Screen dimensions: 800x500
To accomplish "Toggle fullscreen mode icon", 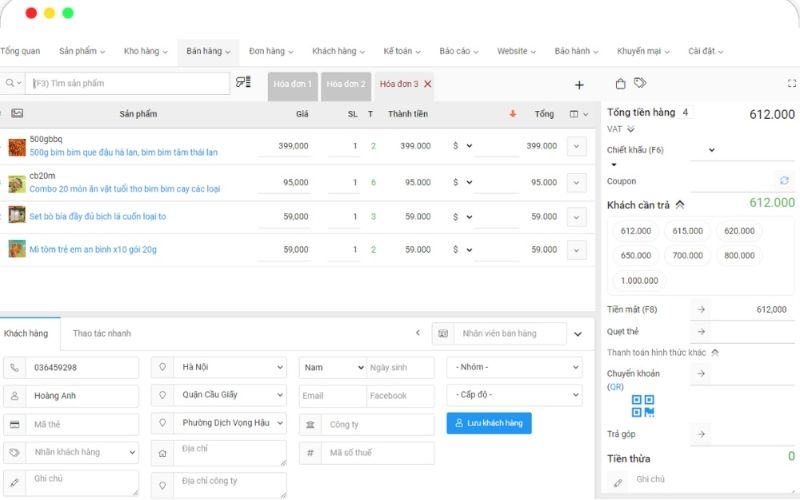I will pyautogui.click(x=792, y=84).
